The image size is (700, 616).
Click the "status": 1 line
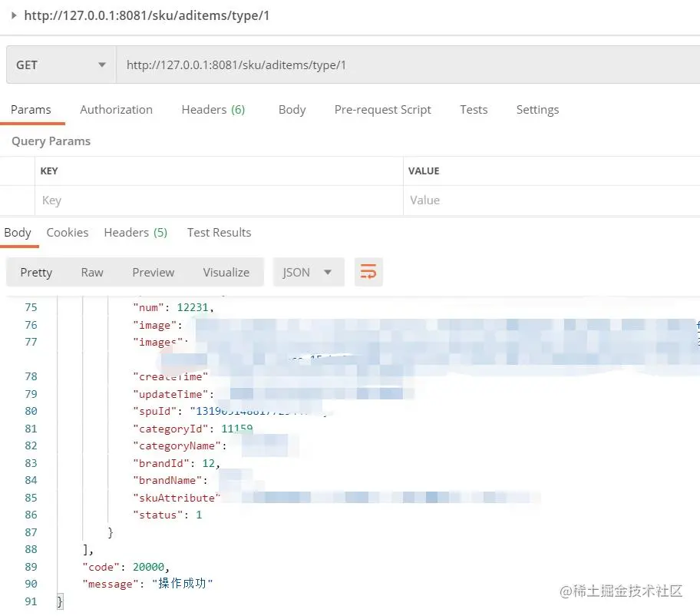pyautogui.click(x=167, y=515)
